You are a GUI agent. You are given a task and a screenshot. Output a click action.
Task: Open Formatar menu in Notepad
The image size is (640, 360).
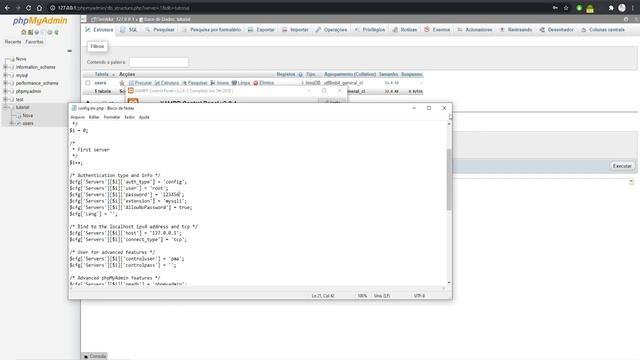point(111,117)
